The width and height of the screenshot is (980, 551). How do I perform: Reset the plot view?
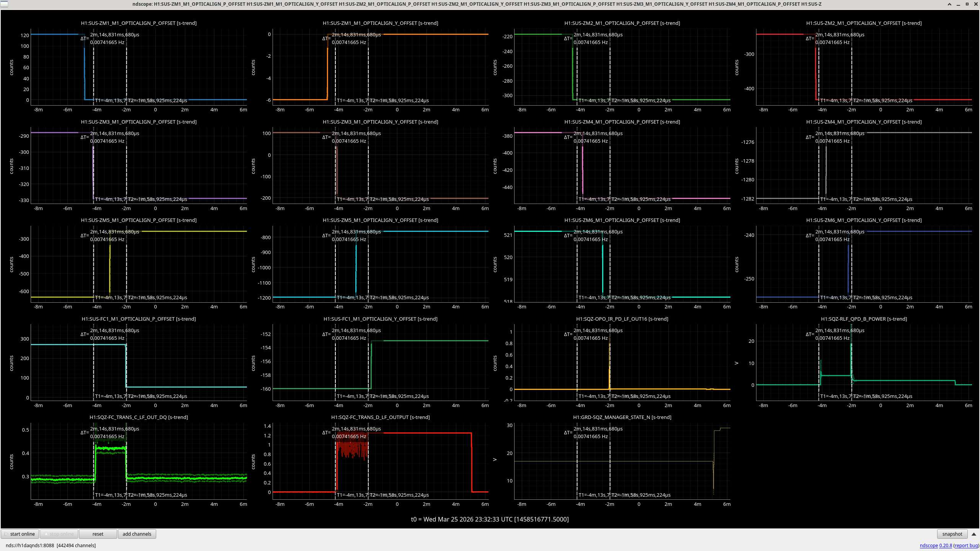tap(98, 534)
